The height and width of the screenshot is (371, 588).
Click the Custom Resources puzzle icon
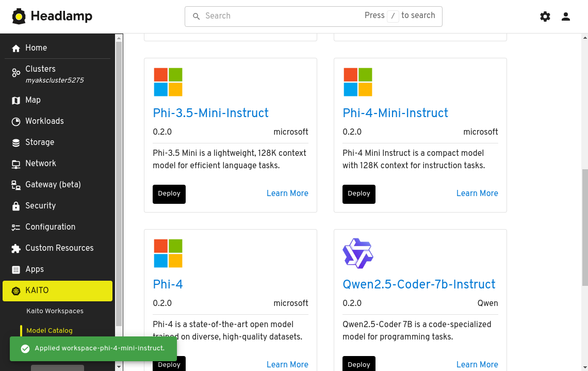16,248
